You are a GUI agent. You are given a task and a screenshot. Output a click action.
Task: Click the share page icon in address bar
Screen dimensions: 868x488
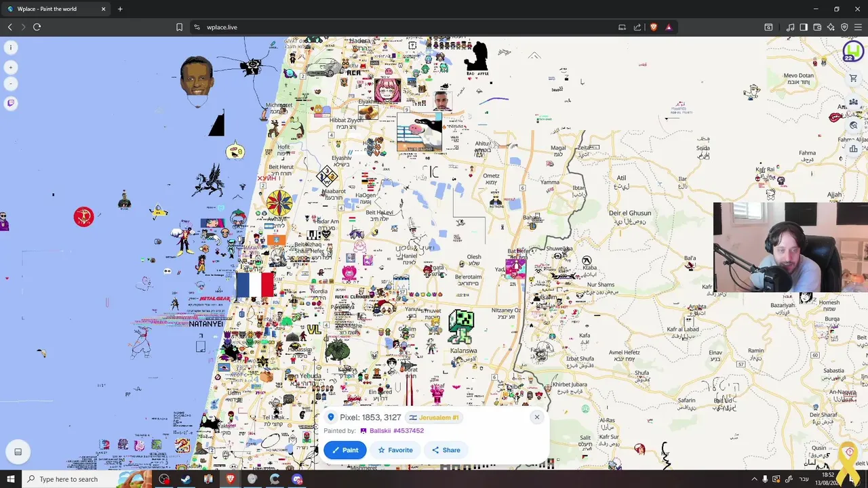[637, 27]
